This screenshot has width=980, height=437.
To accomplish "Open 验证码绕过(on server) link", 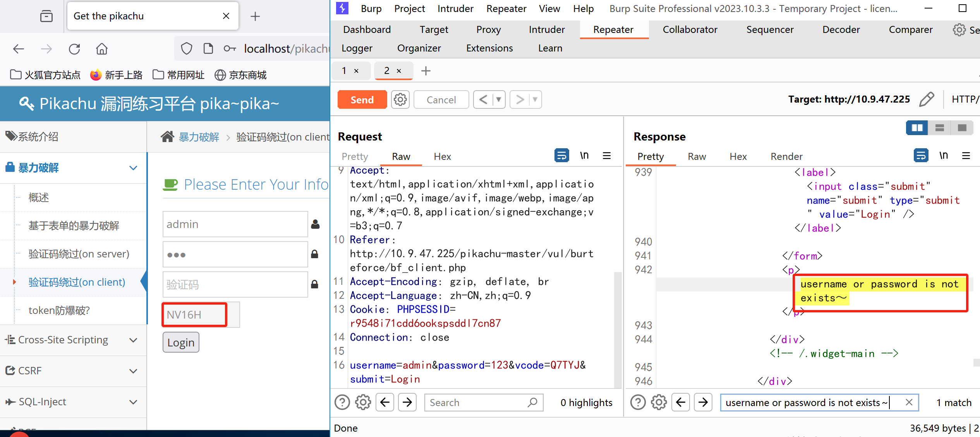I will coord(79,254).
